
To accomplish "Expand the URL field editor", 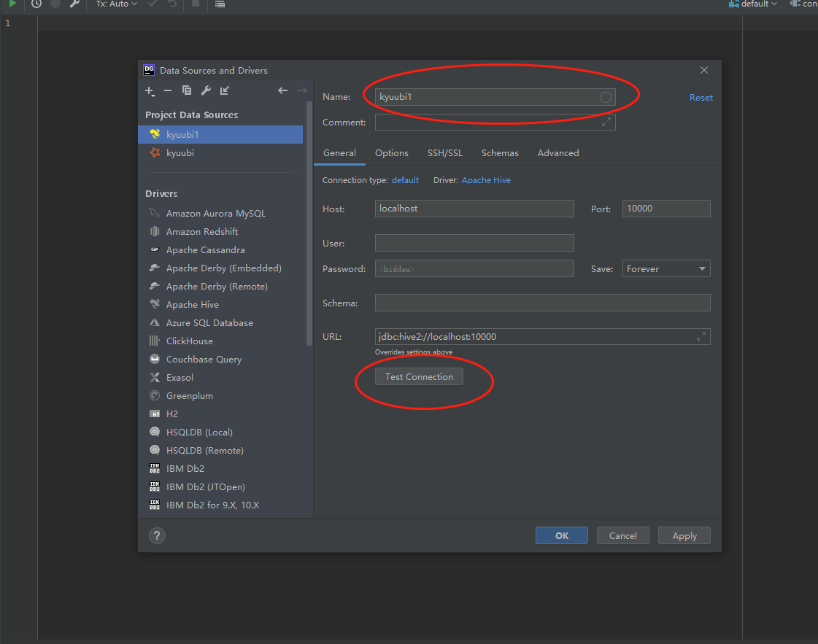I will pyautogui.click(x=701, y=336).
